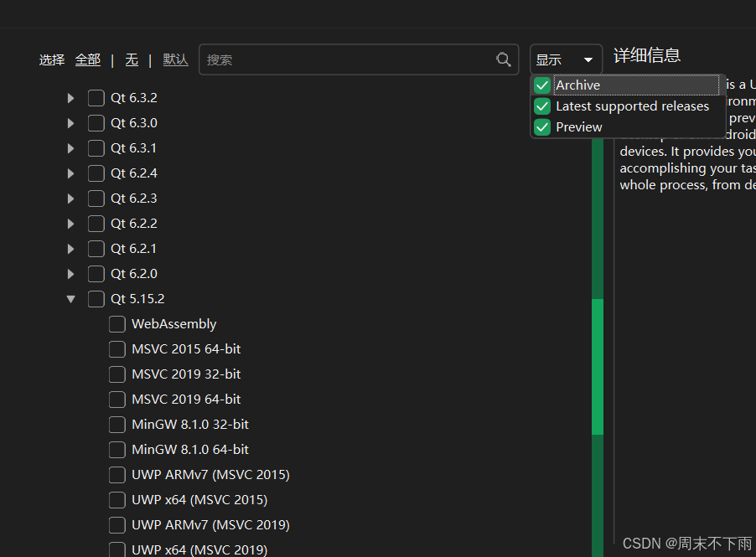
Task: Choose the Archive menu entry label
Action: tap(577, 85)
